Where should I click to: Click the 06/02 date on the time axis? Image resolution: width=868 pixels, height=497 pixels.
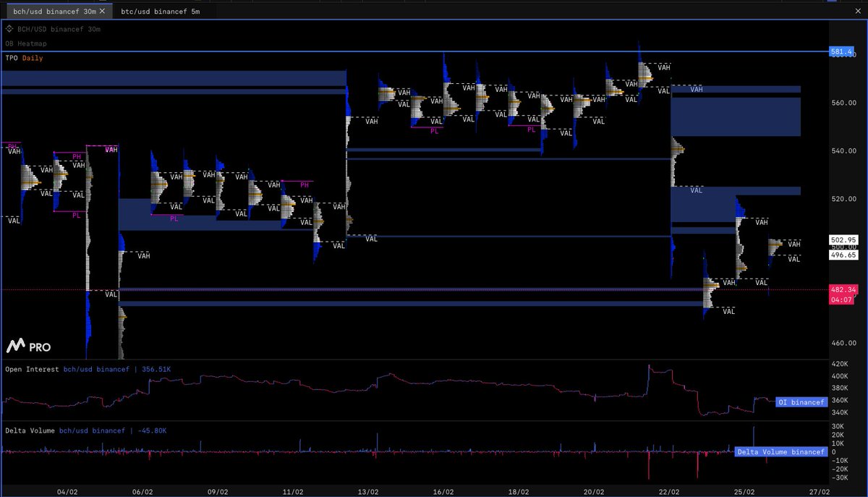click(x=142, y=491)
